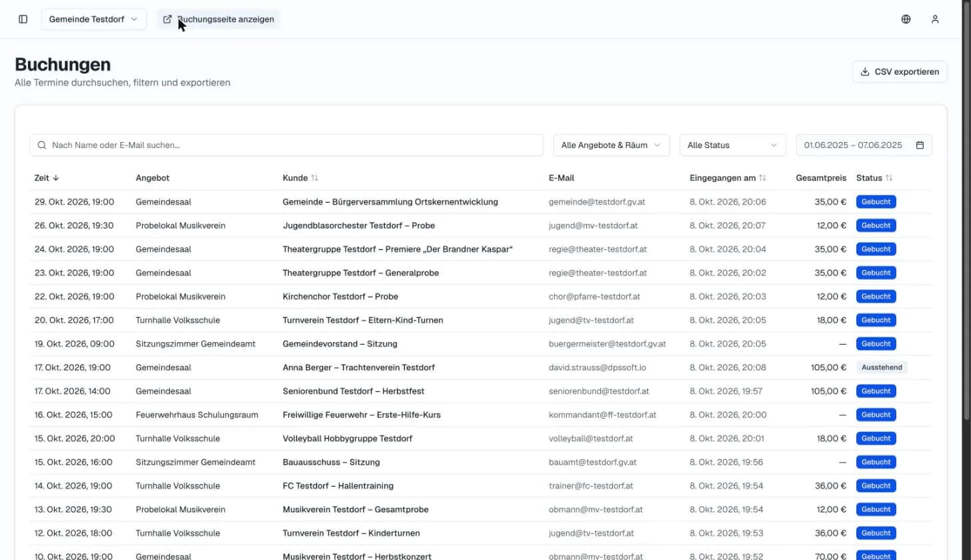Click Buchungsseite anzeigen link

point(219,19)
